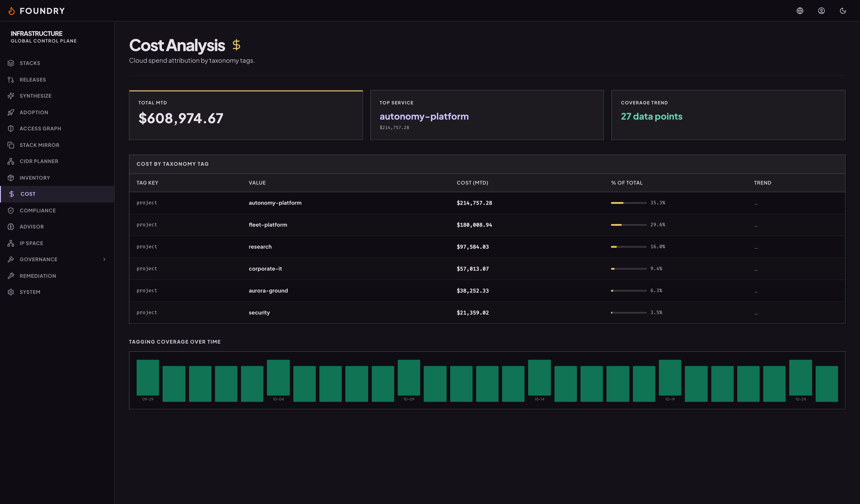Navigate to Adoption
The width and height of the screenshot is (860, 504).
point(57,112)
